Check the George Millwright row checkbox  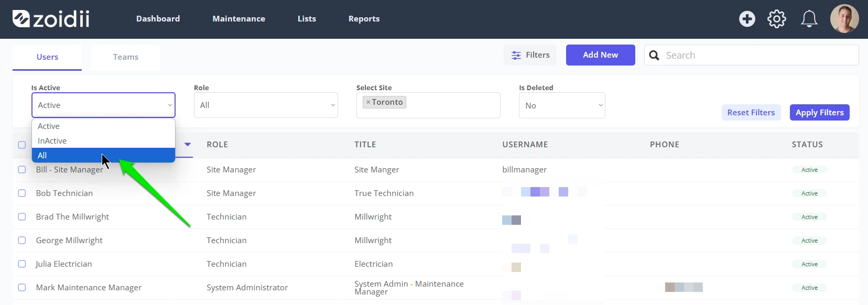coord(22,240)
